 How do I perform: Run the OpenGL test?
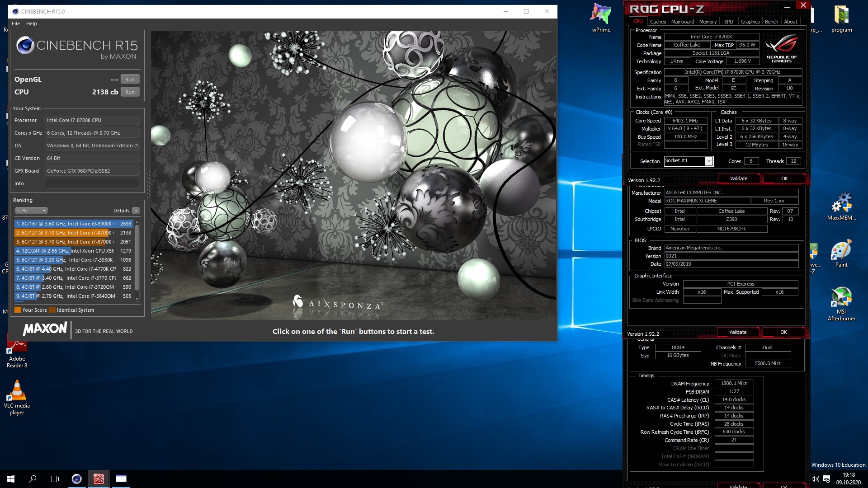pos(130,80)
